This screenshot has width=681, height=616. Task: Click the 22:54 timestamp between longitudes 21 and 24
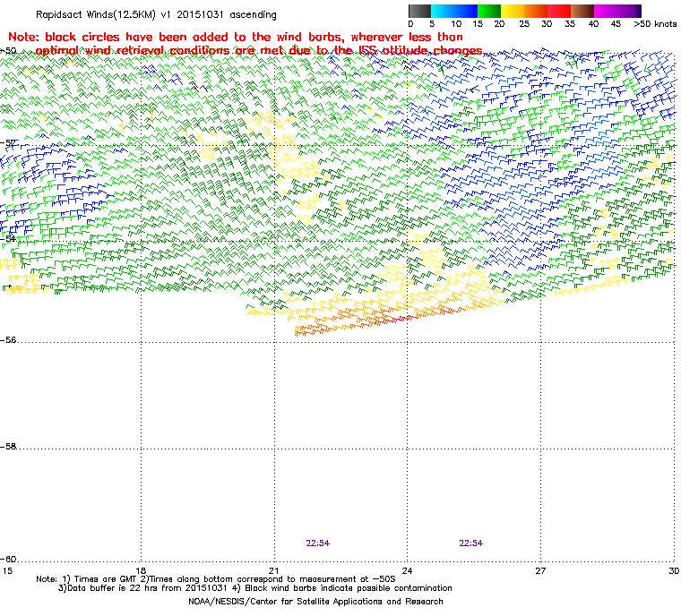[318, 543]
